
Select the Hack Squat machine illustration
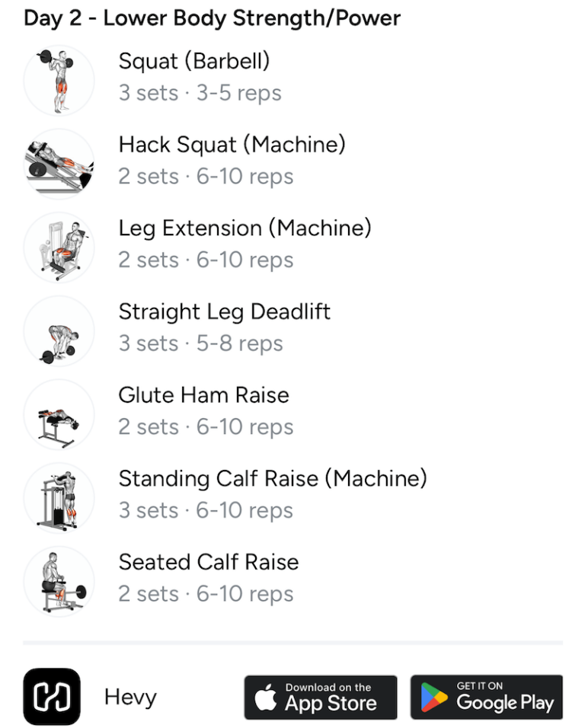[x=59, y=163]
